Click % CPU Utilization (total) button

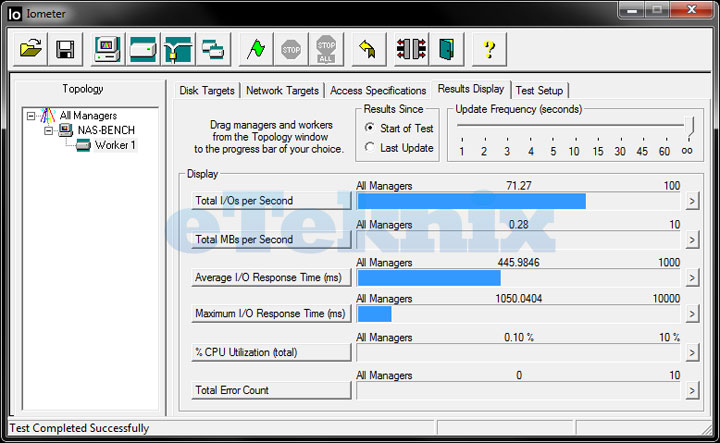point(271,353)
